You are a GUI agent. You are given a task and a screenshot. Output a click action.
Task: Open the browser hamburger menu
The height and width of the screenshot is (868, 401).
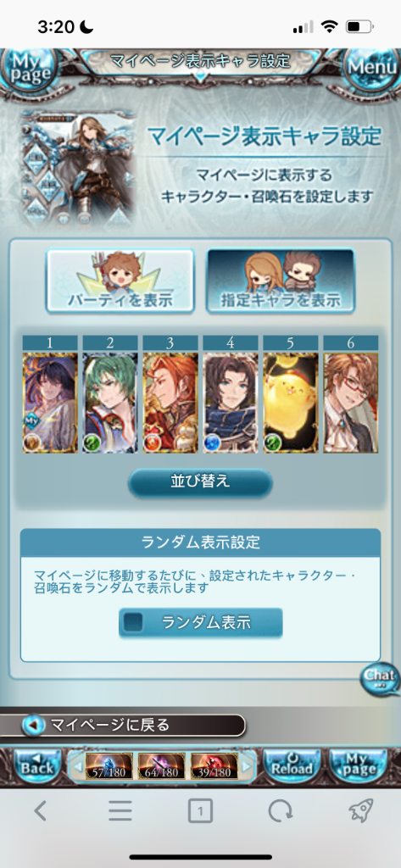pos(120,811)
